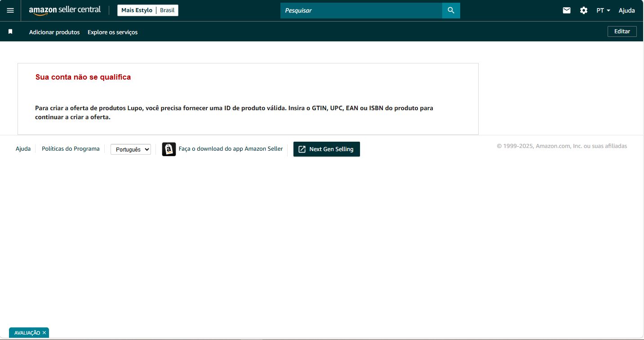
Task: Click the heading Sua conta não se qualifica
Action: tap(83, 77)
